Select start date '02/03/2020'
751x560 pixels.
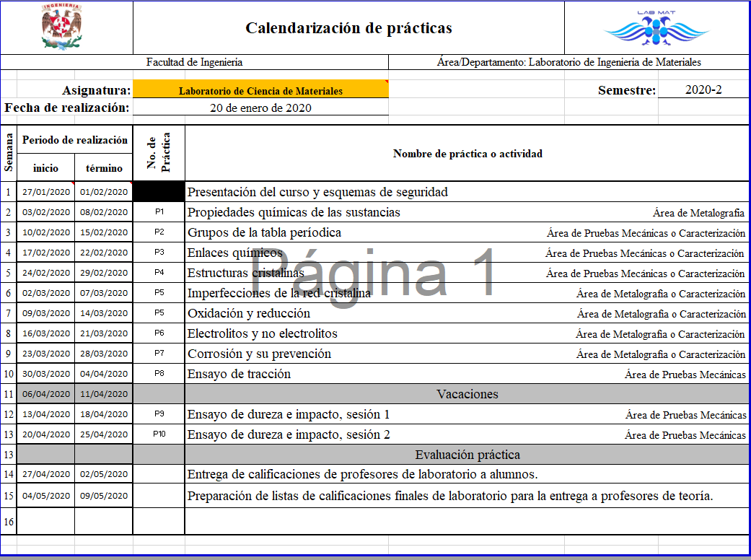[x=46, y=293]
